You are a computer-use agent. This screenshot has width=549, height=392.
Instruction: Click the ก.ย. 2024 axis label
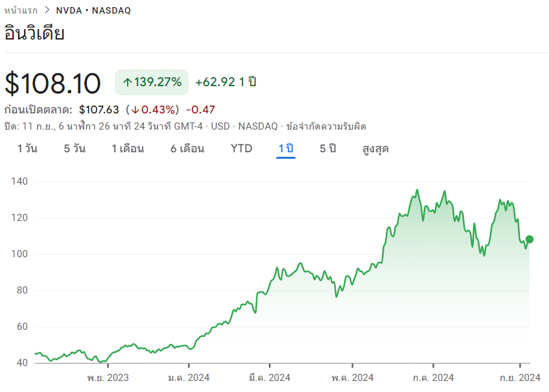pyautogui.click(x=520, y=378)
